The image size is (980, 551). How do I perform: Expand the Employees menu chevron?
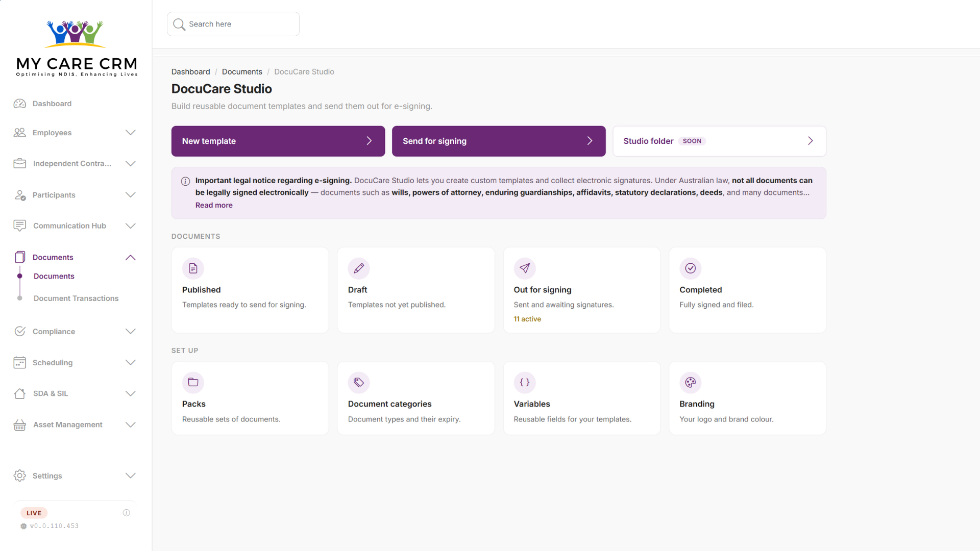(x=131, y=133)
